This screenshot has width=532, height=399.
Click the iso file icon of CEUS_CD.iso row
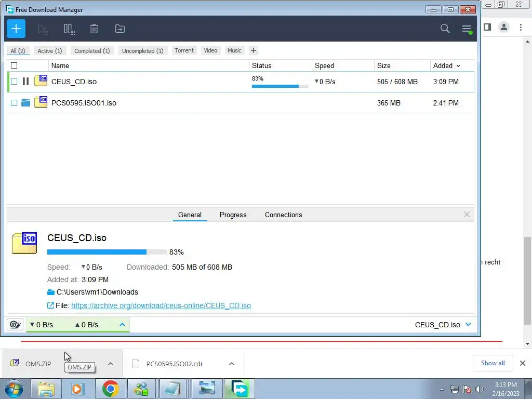click(41, 81)
